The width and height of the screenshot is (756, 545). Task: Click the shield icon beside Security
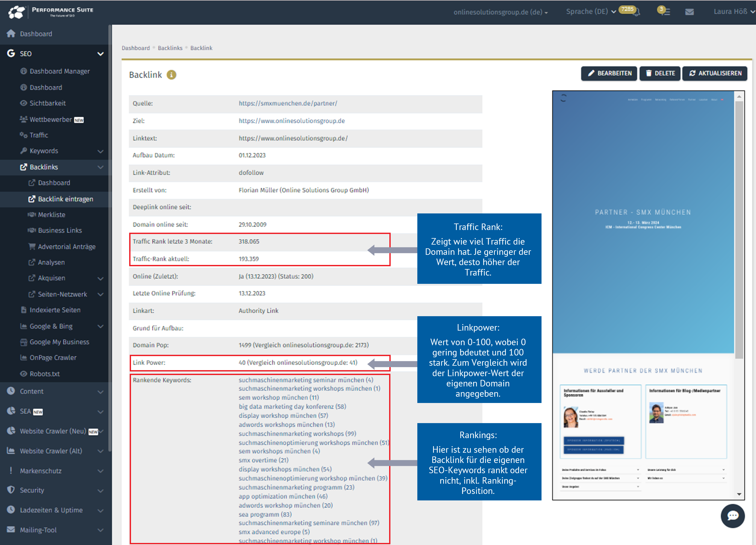[x=11, y=490]
